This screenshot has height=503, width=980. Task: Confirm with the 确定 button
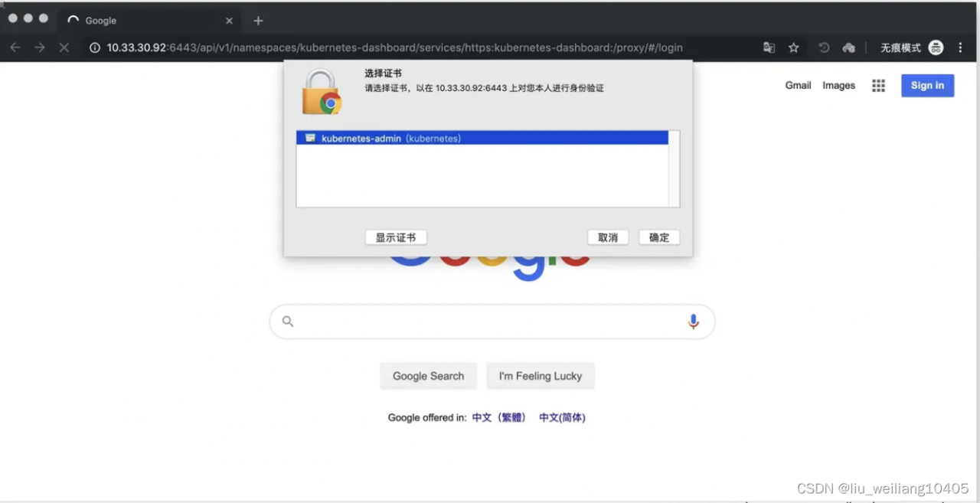[x=659, y=237]
